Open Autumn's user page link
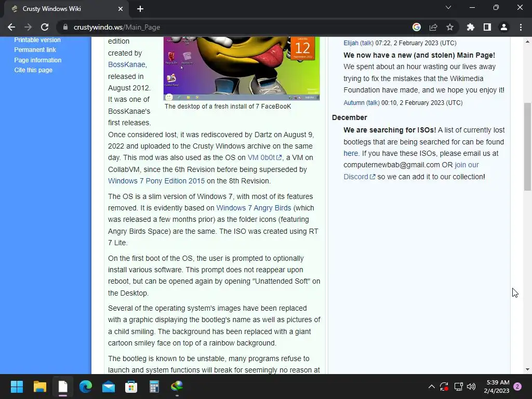The width and height of the screenshot is (532, 399). coord(354,103)
